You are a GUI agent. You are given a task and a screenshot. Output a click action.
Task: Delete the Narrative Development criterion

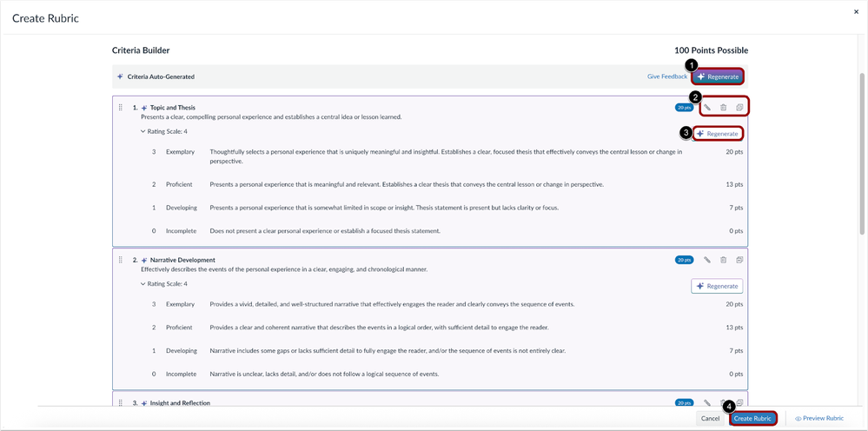tap(723, 260)
